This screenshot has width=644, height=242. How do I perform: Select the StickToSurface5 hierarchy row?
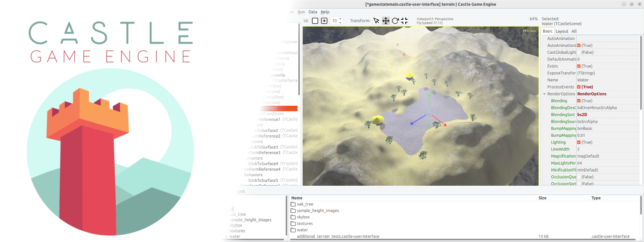click(x=273, y=180)
